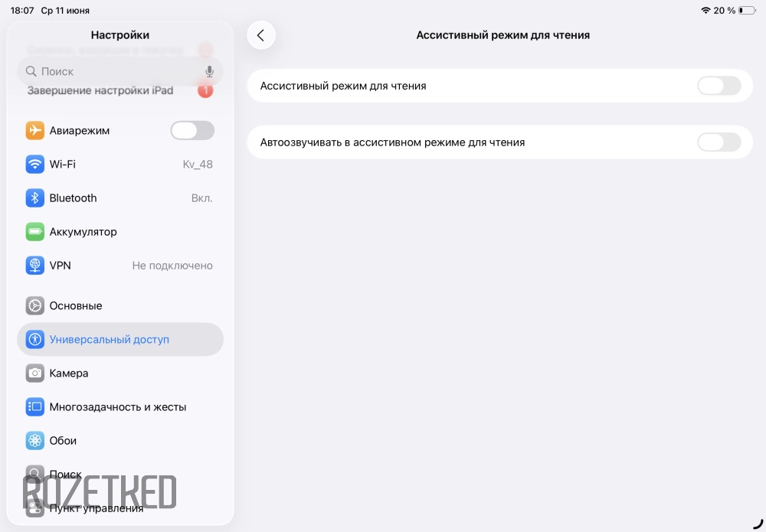The height and width of the screenshot is (532, 766).
Task: Select the Bluetooth icon in sidebar
Action: [34, 197]
